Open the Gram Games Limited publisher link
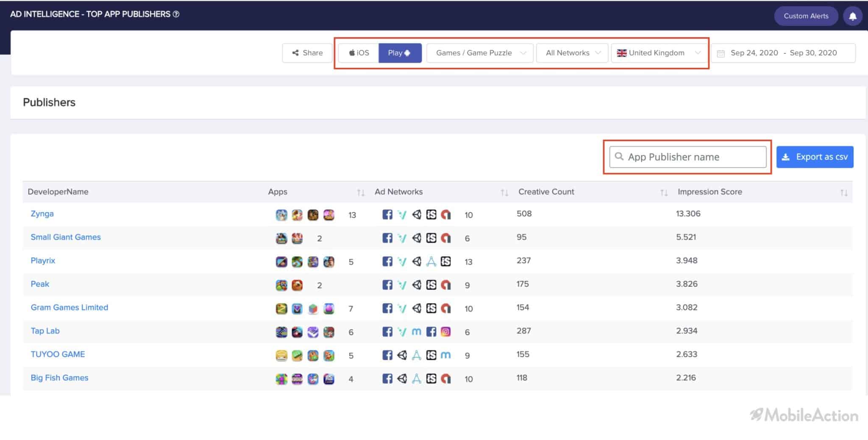The image size is (868, 440). coord(70,307)
